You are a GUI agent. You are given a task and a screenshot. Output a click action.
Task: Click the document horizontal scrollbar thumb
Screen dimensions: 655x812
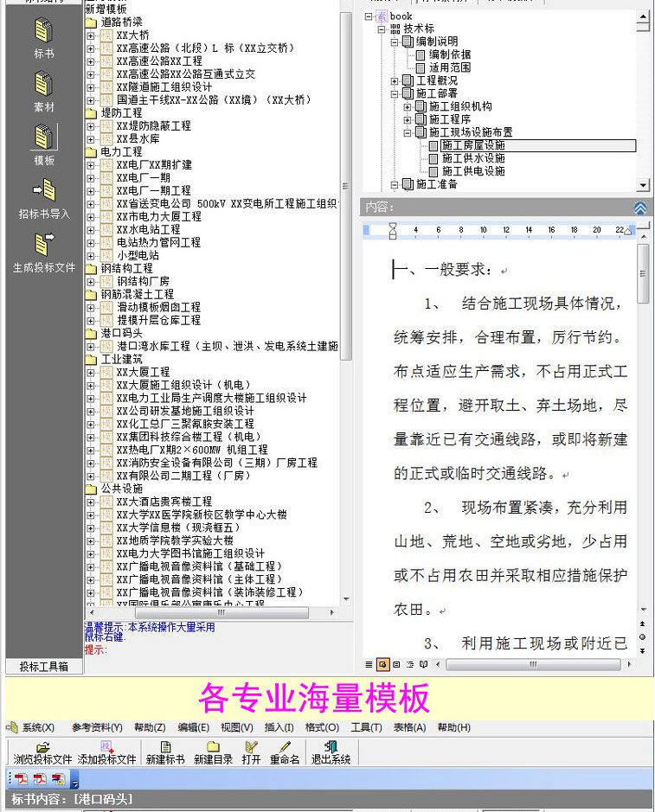pyautogui.click(x=533, y=664)
